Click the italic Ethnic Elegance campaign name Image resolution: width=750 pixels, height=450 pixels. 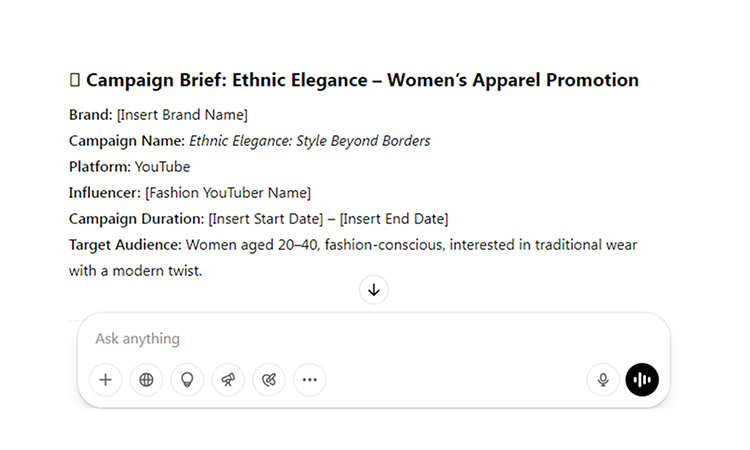click(309, 141)
